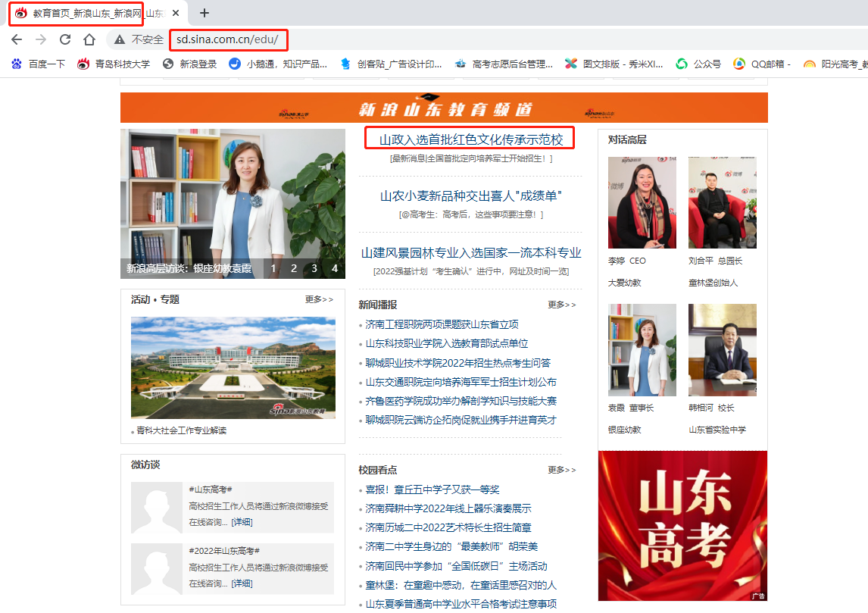Click 详细 under #2022年山东高考# entry
Screen dimensions: 868x613
tap(242, 583)
